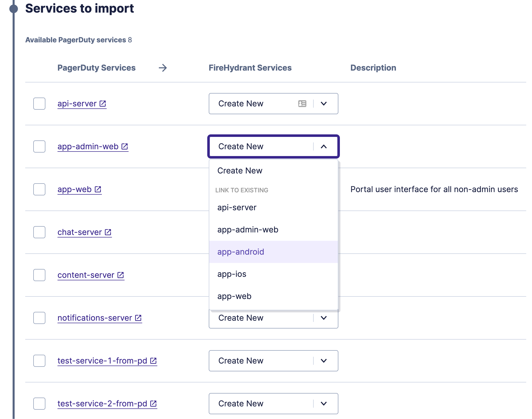Open test-service-1-from-pd external link icon

153,361
